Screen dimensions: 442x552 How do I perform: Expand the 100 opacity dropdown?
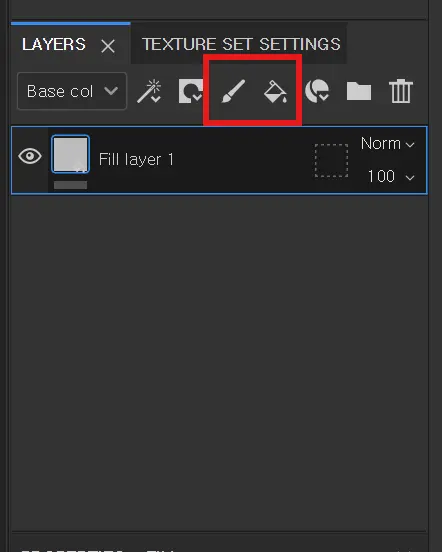click(x=391, y=176)
